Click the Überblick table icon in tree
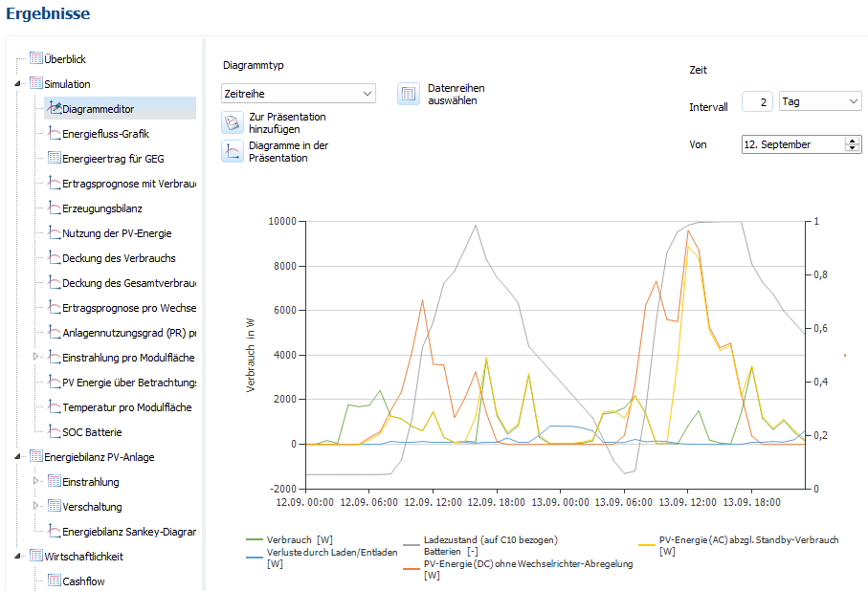 pyautogui.click(x=36, y=59)
